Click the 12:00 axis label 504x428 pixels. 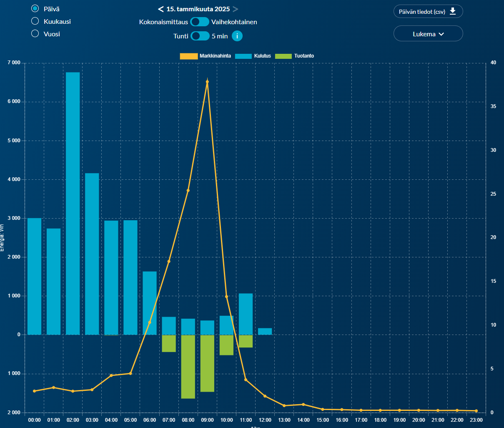pos(265,420)
